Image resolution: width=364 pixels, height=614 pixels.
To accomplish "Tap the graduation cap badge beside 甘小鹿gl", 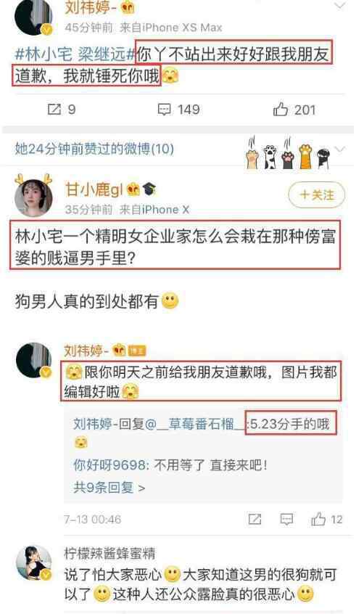I will click(149, 189).
